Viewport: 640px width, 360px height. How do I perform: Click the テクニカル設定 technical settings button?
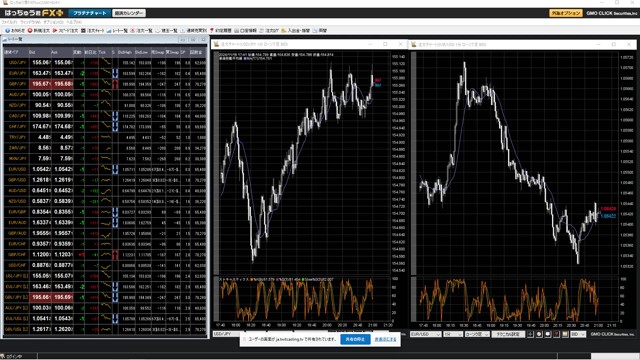click(x=508, y=334)
